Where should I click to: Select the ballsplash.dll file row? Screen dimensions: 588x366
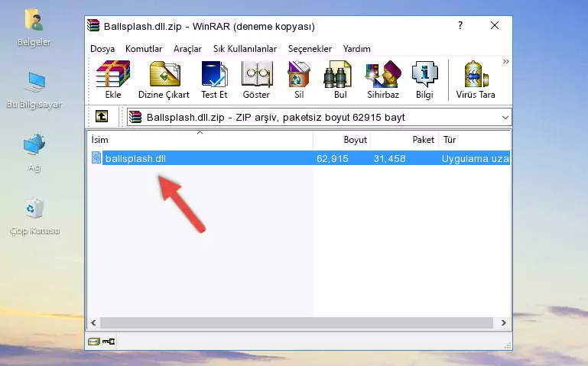(x=299, y=158)
